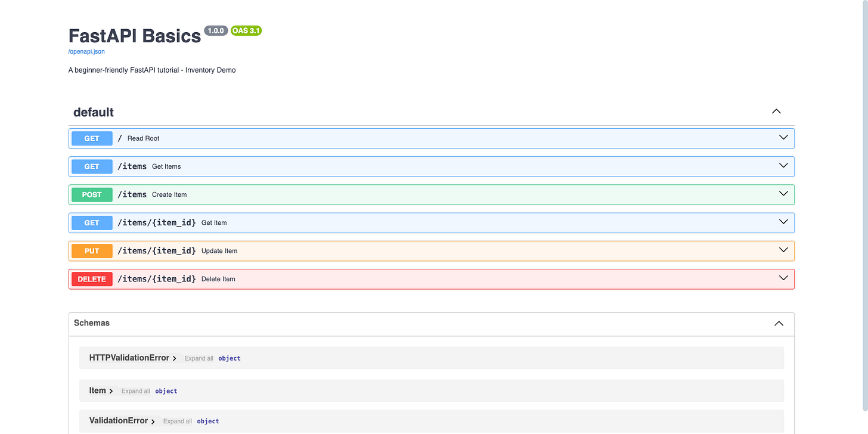Expand GET /items/{item_id} Get Item chevron

pos(784,222)
